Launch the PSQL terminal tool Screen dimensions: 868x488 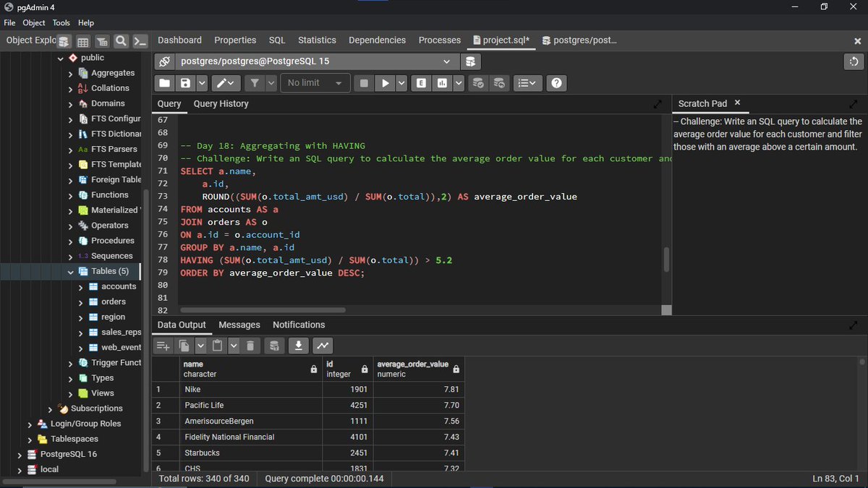[x=141, y=40]
